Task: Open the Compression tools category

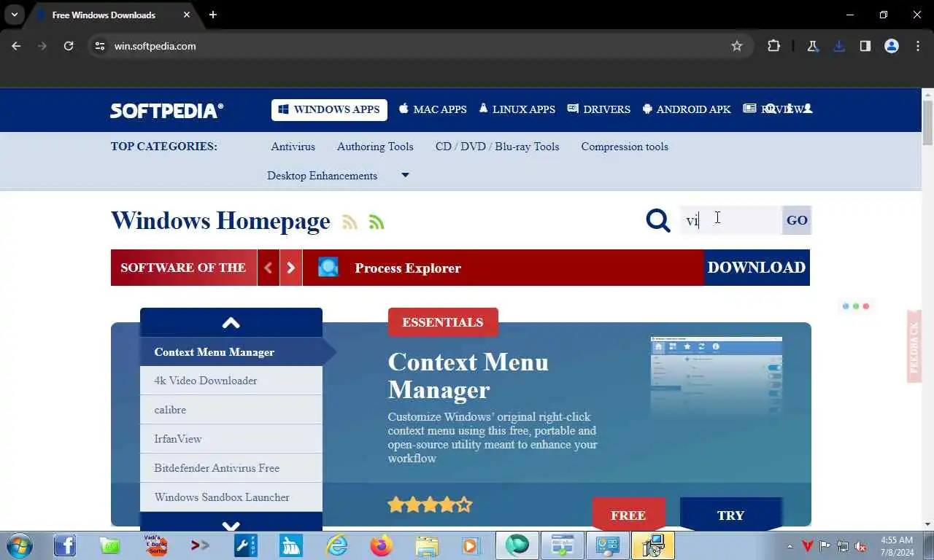Action: click(x=625, y=147)
